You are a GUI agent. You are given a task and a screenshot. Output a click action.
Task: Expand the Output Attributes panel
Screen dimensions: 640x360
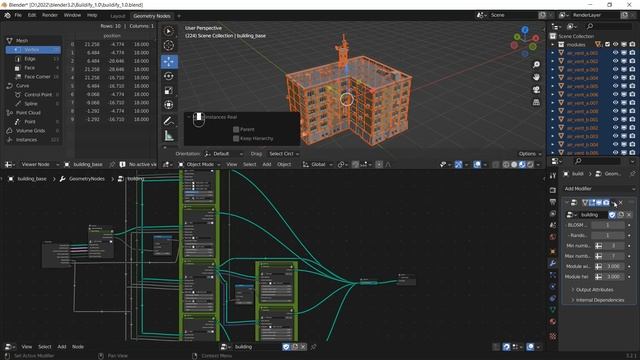pos(594,290)
